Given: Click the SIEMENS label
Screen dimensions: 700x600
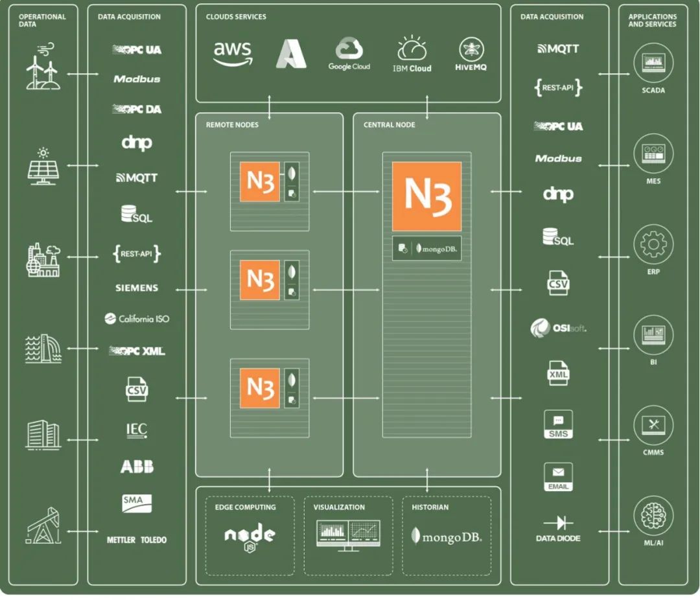Looking at the screenshot, I should [x=137, y=288].
